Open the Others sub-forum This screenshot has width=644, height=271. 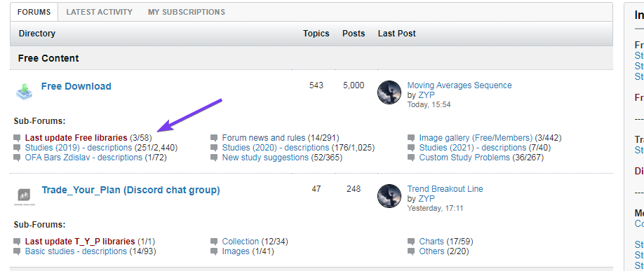click(x=431, y=251)
